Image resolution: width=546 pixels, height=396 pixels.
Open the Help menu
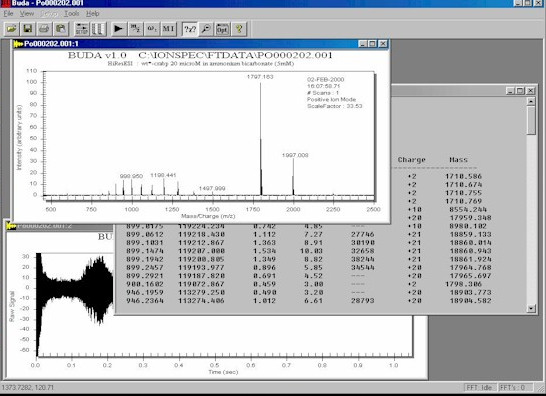point(93,14)
